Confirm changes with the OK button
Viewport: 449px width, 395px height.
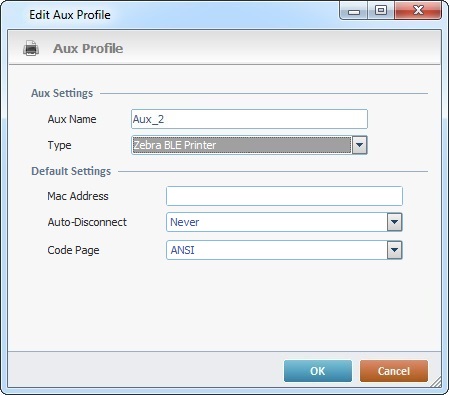pyautogui.click(x=318, y=371)
